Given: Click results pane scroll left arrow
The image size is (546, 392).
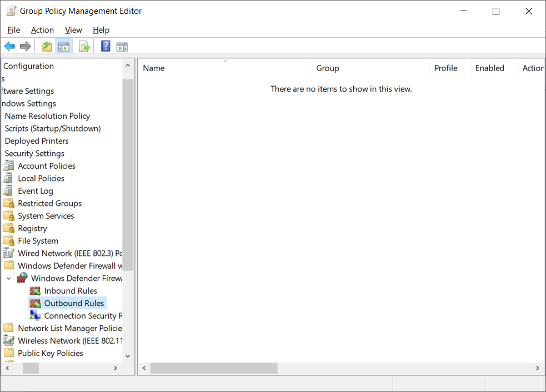Looking at the screenshot, I should [x=144, y=368].
